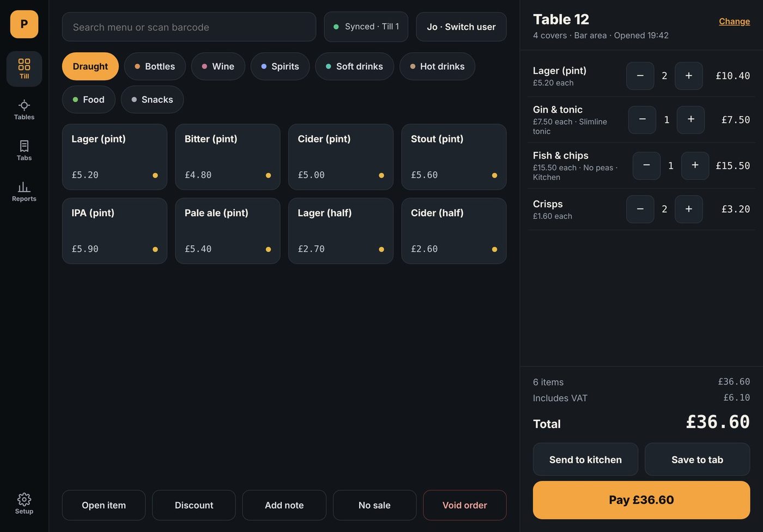Image resolution: width=763 pixels, height=532 pixels.
Task: Increase Gin & tonic quantity
Action: click(691, 120)
